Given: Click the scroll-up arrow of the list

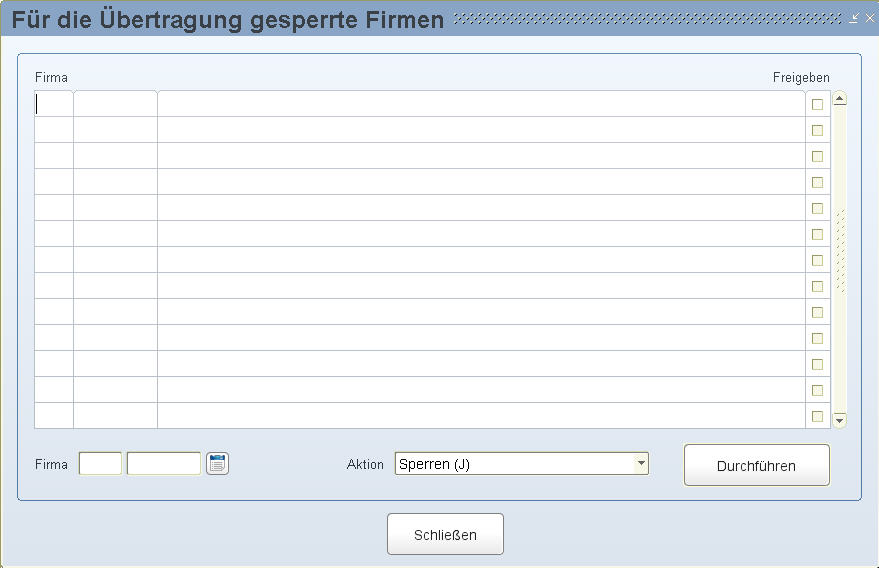Looking at the screenshot, I should point(840,99).
